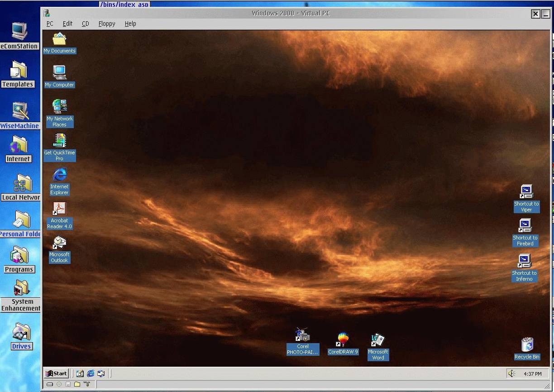Open the Edit menu in Virtual PC
Image resolution: width=554 pixels, height=392 pixels.
[67, 24]
